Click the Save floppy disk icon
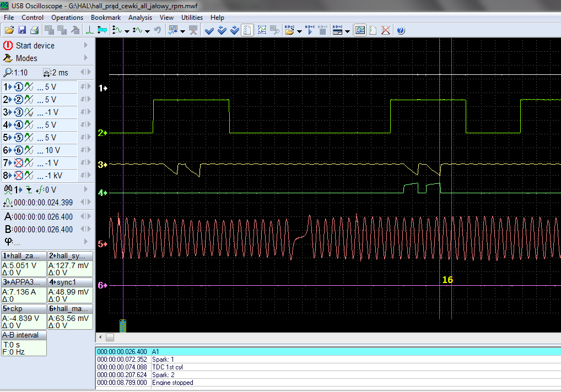 click(x=22, y=30)
